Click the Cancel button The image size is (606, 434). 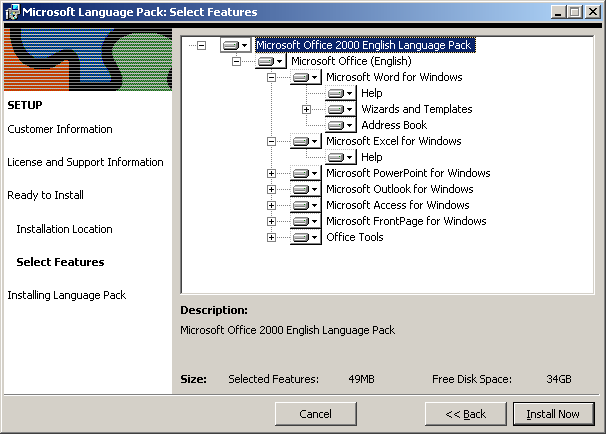tap(316, 414)
